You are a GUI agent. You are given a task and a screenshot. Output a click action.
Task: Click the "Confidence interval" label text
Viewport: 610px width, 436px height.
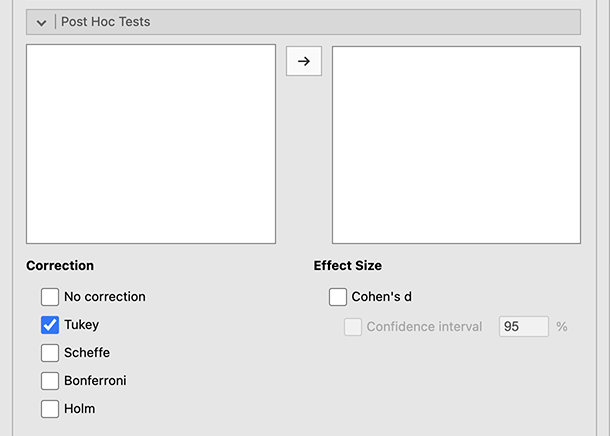click(424, 327)
